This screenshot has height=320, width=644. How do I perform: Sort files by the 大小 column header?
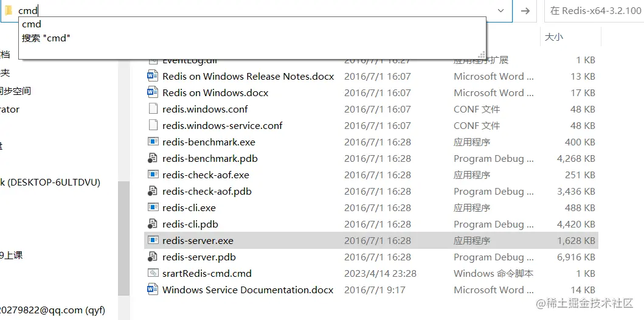[570, 37]
